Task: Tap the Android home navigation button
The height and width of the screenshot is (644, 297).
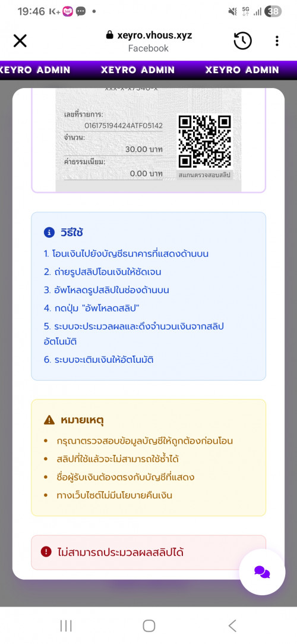Action: coord(148,626)
